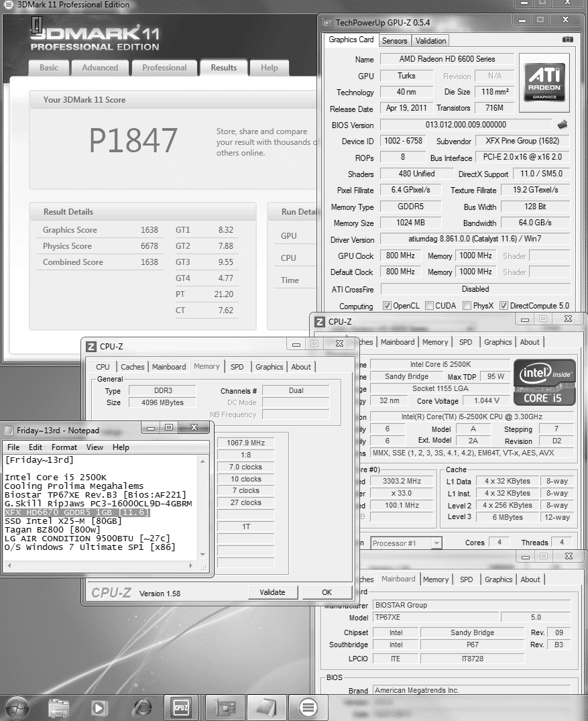The height and width of the screenshot is (721, 588).
Task: Click the Memory tab in the CPU-Z processor window
Action: pyautogui.click(x=435, y=342)
